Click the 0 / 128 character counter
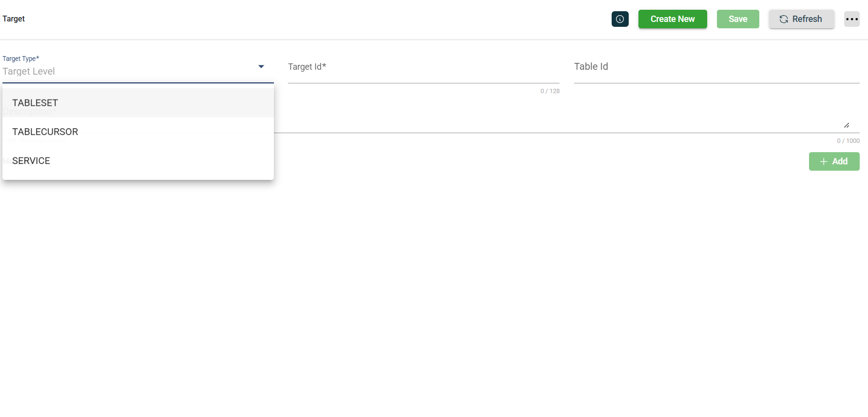 tap(550, 91)
